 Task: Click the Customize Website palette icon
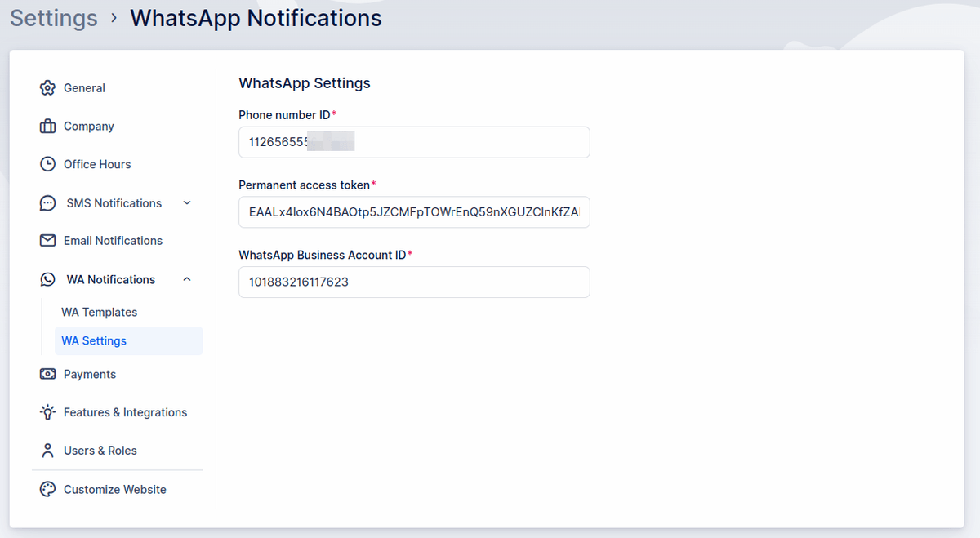[48, 488]
